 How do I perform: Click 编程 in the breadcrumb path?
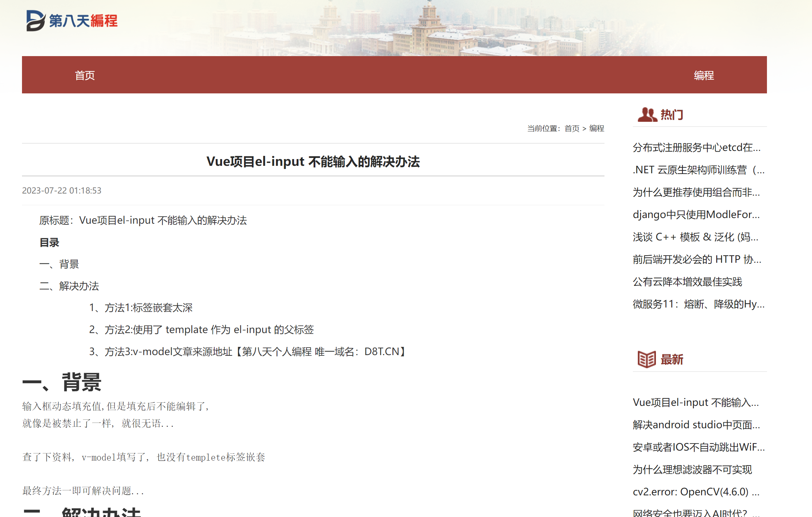[x=597, y=129]
